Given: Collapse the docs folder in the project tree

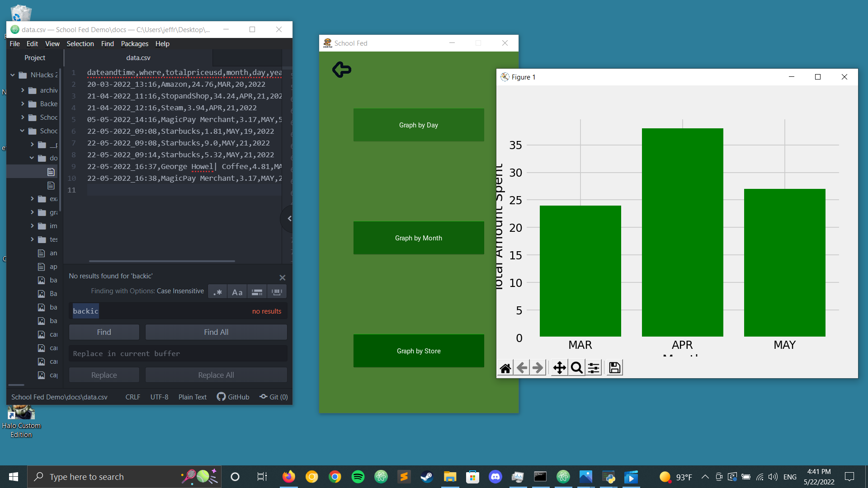Looking at the screenshot, I should tap(32, 158).
